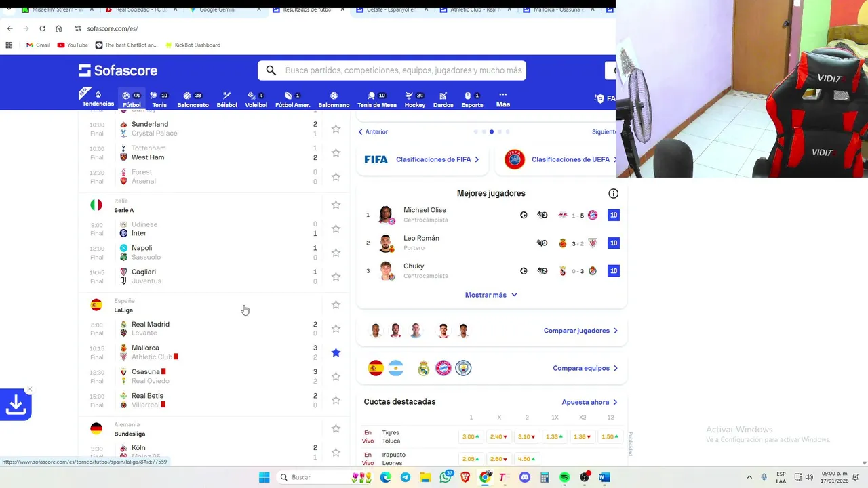Open the YouTube bookmark
The width and height of the screenshot is (868, 488).
pyautogui.click(x=73, y=45)
